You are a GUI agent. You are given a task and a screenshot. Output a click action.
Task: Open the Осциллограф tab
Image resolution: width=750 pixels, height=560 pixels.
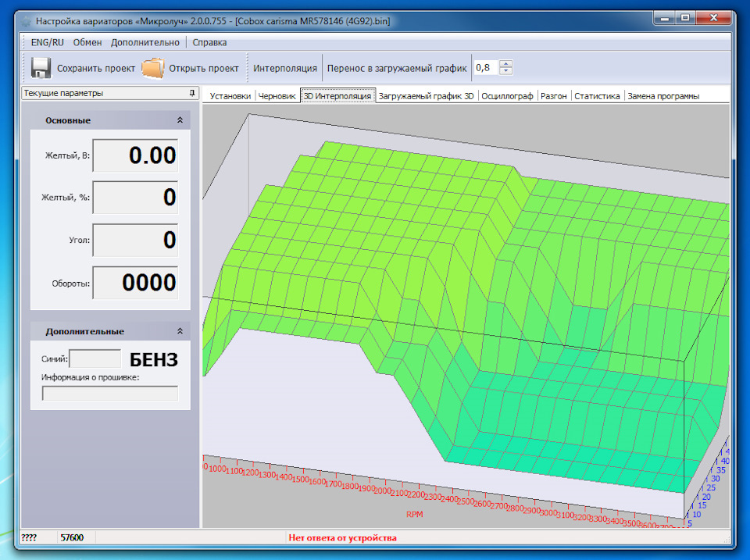pyautogui.click(x=507, y=96)
